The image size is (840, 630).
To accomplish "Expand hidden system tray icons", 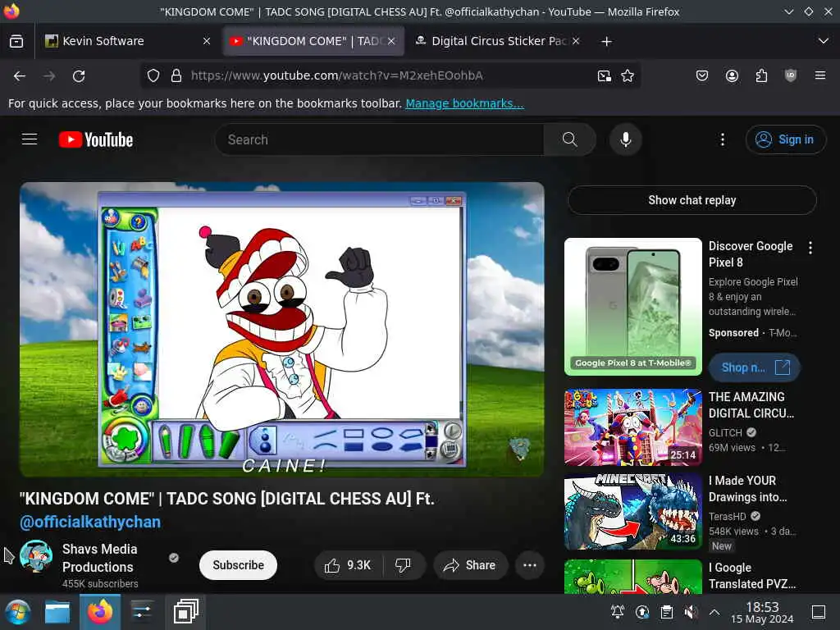I will pos(714,612).
